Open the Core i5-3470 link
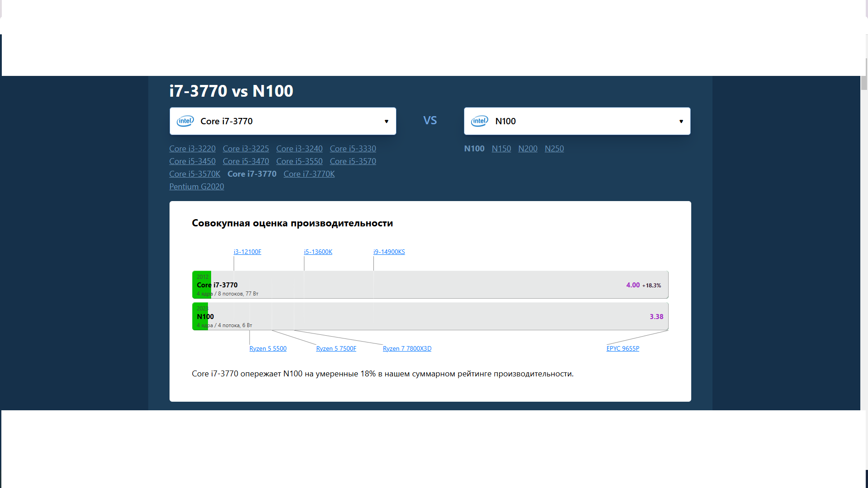868x488 pixels. [x=246, y=161]
